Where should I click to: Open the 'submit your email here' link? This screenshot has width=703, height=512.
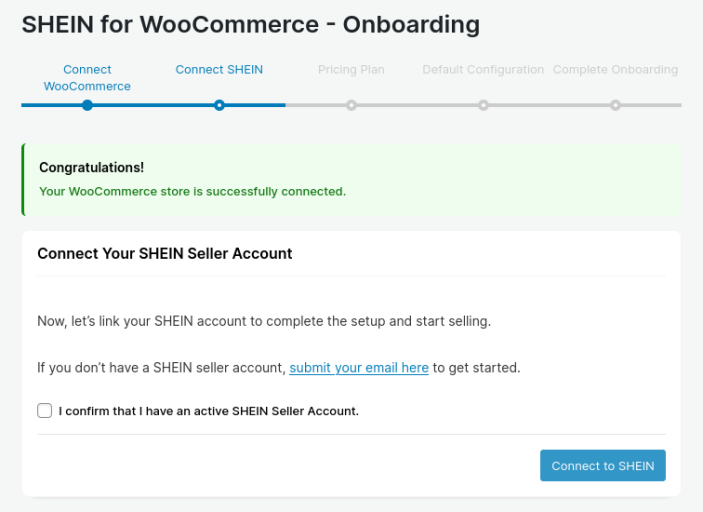pyautogui.click(x=359, y=368)
